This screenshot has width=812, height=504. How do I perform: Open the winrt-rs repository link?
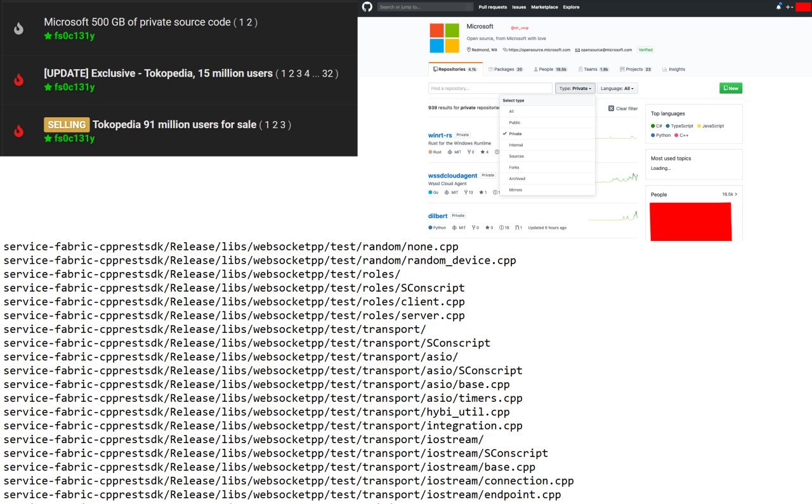pyautogui.click(x=440, y=135)
